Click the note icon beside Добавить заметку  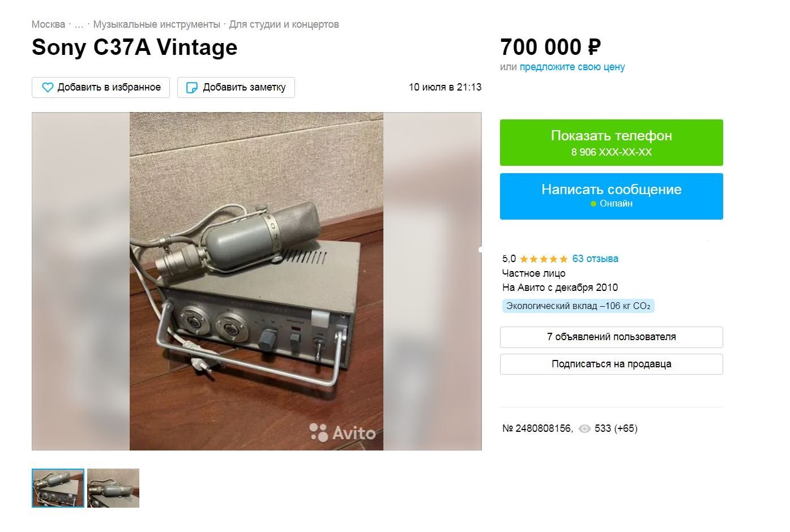pos(192,87)
